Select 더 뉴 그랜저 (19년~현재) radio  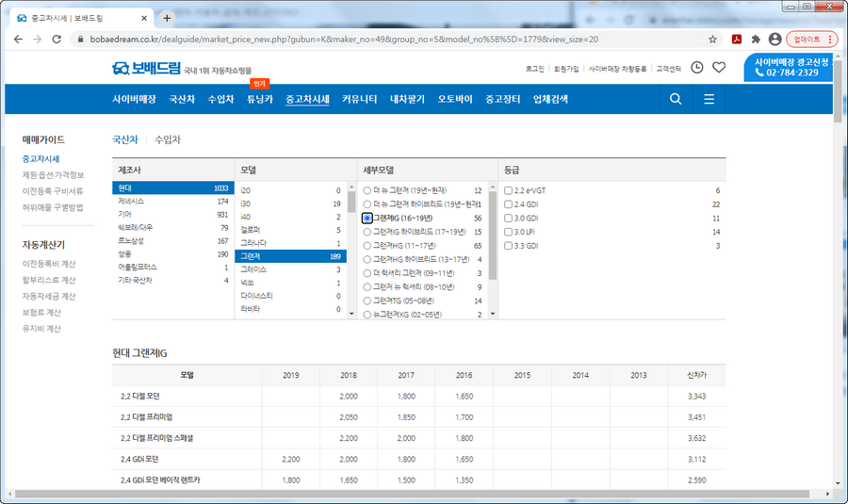coord(367,190)
